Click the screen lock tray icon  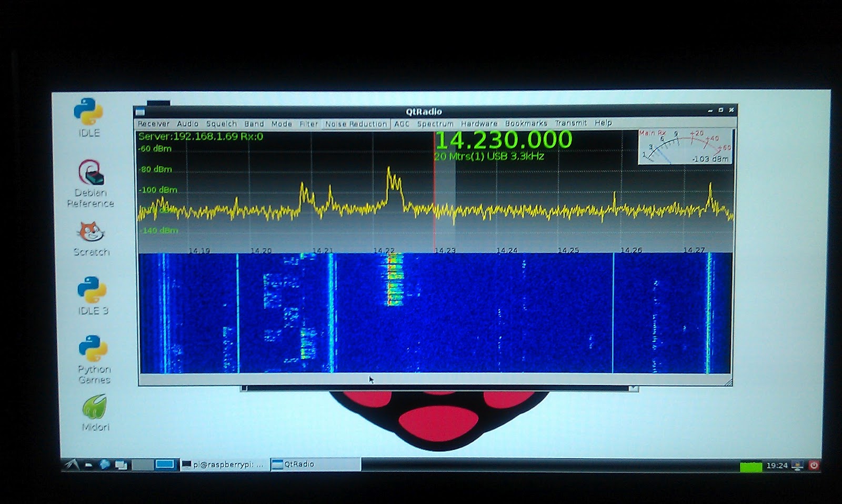[x=798, y=465]
